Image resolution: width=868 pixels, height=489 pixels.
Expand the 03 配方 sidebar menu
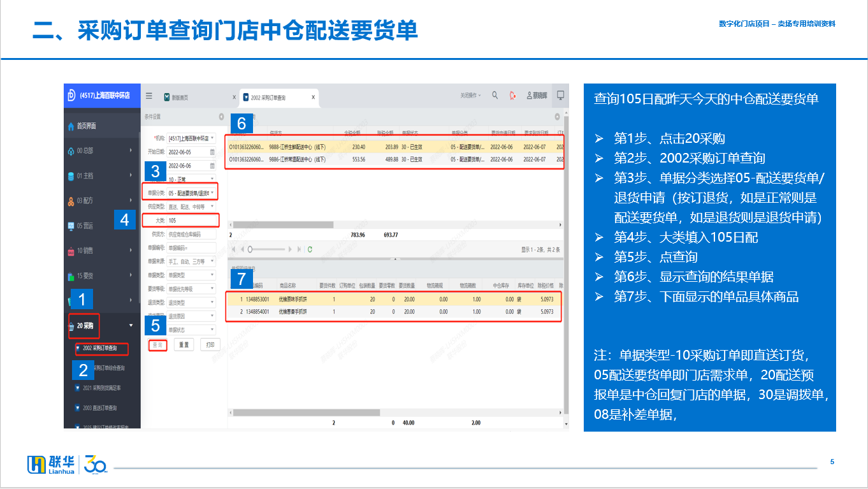tap(102, 201)
